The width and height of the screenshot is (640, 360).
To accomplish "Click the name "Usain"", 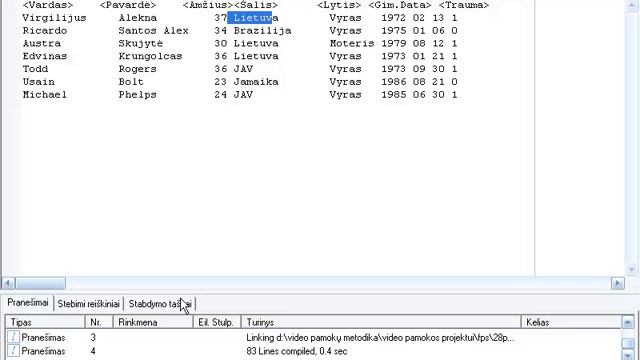I will [x=38, y=82].
